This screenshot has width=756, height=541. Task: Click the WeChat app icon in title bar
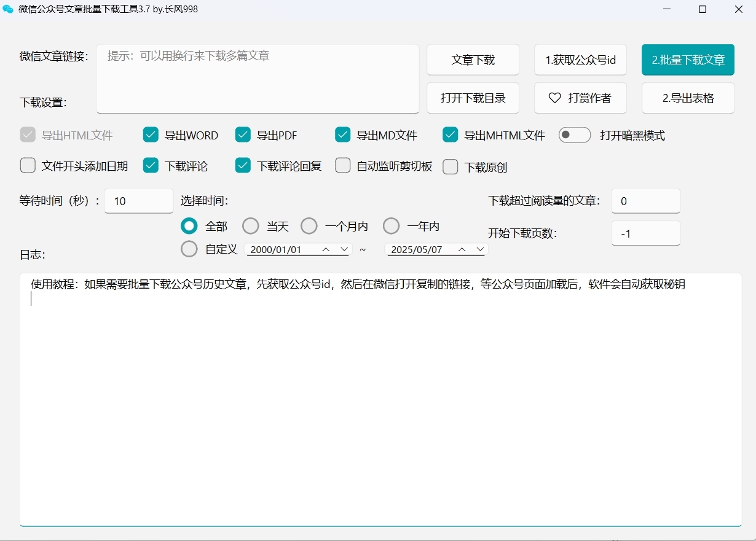8,9
